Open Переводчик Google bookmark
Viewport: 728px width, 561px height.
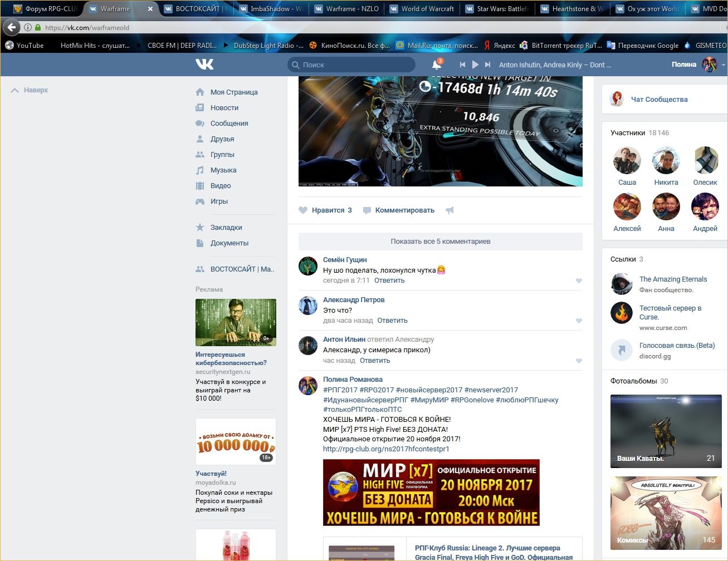643,46
